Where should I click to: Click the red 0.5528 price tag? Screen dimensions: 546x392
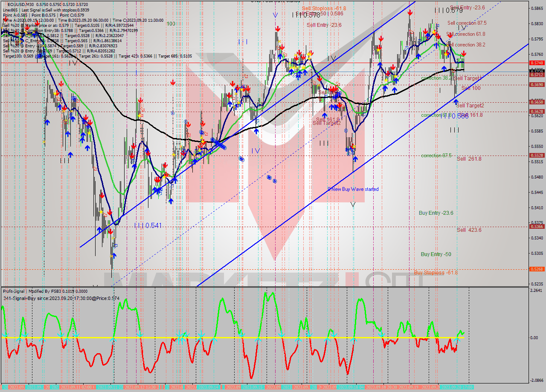coord(537,156)
